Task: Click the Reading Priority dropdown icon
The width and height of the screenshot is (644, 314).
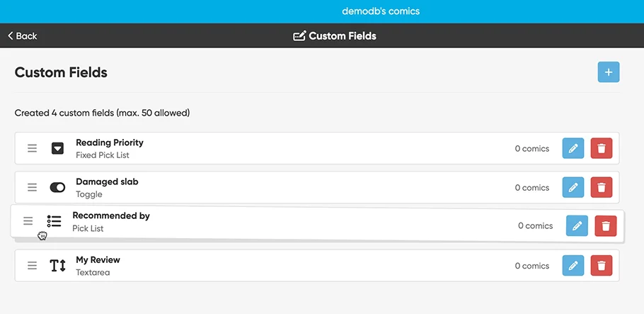Action: (57, 149)
